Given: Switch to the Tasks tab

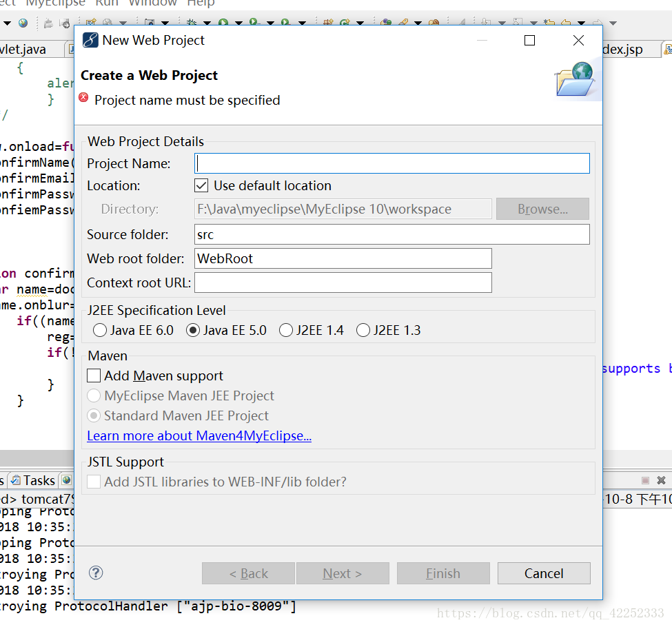Looking at the screenshot, I should pos(34,480).
